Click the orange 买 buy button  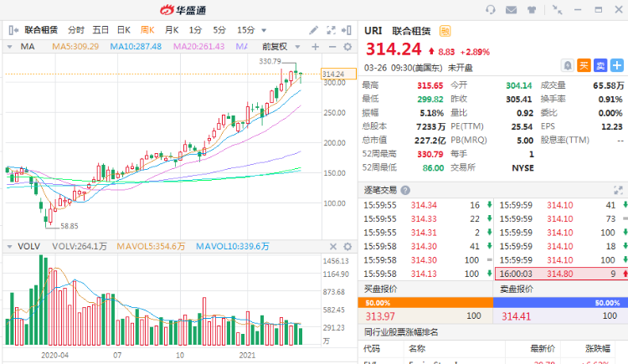click(584, 65)
